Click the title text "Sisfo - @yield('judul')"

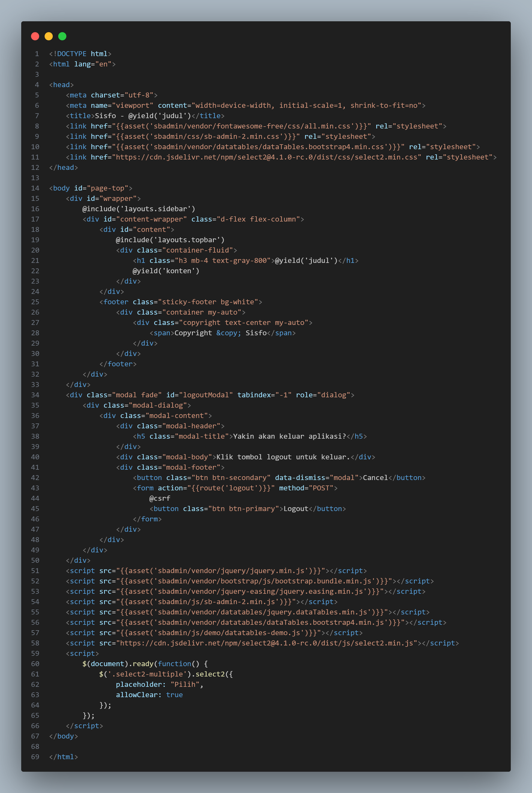click(143, 116)
